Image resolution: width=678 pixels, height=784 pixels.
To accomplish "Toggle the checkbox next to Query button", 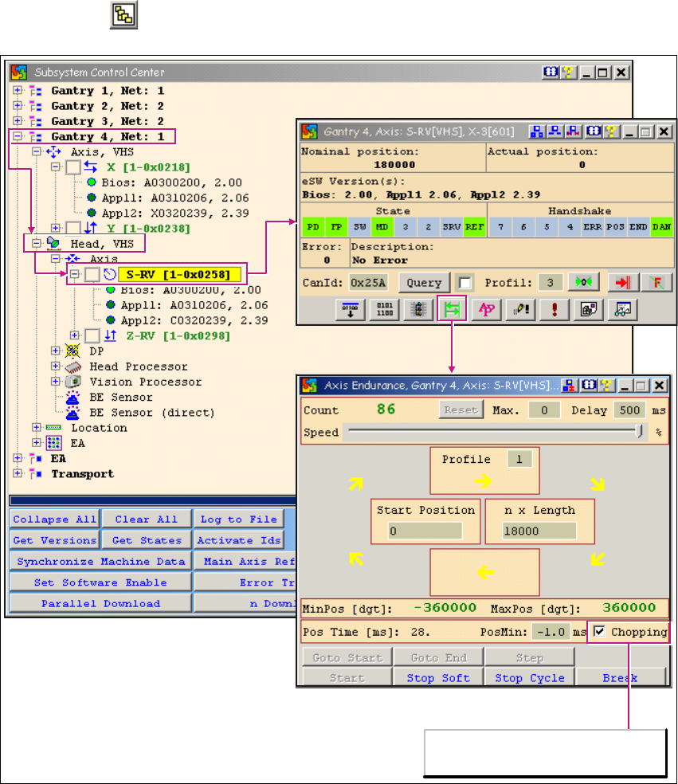I will [x=464, y=282].
